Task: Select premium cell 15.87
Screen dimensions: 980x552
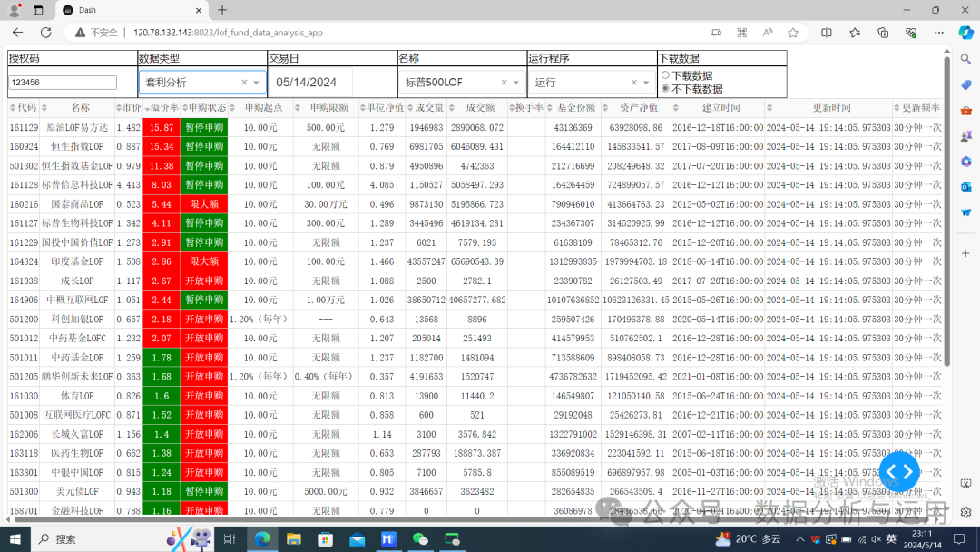Action: [162, 127]
